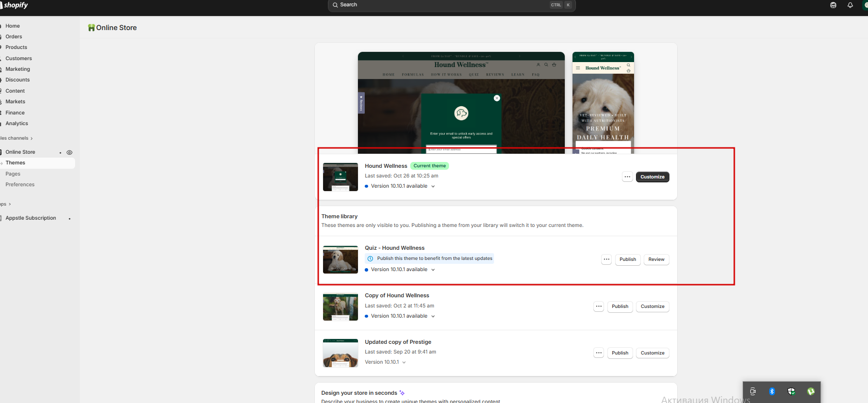Open more actions for Updated copy of Prestige
This screenshot has width=868, height=403.
[599, 353]
